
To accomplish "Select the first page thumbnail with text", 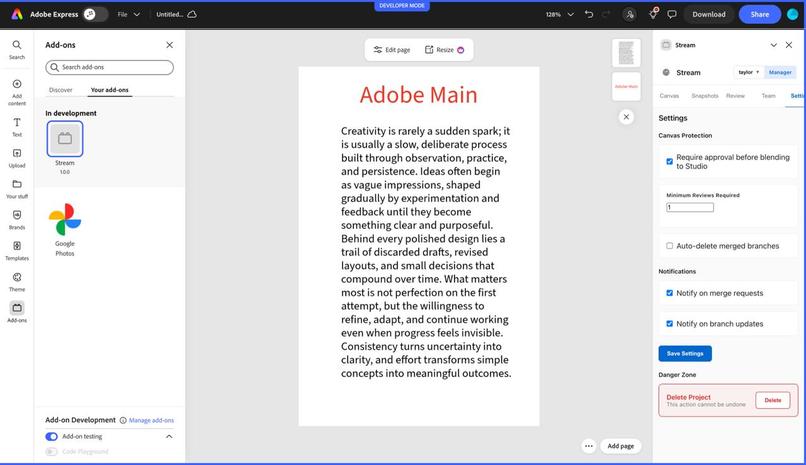I will click(x=626, y=53).
